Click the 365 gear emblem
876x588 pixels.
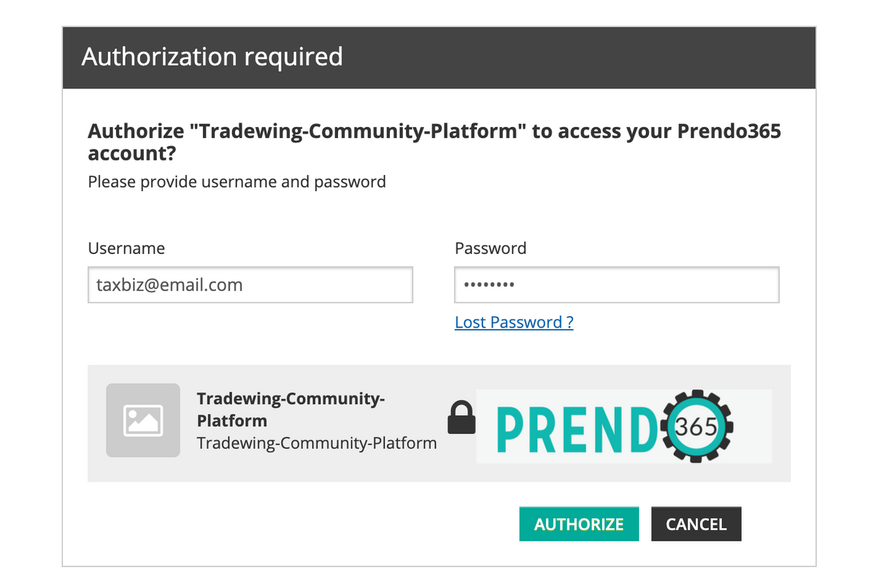[696, 427]
